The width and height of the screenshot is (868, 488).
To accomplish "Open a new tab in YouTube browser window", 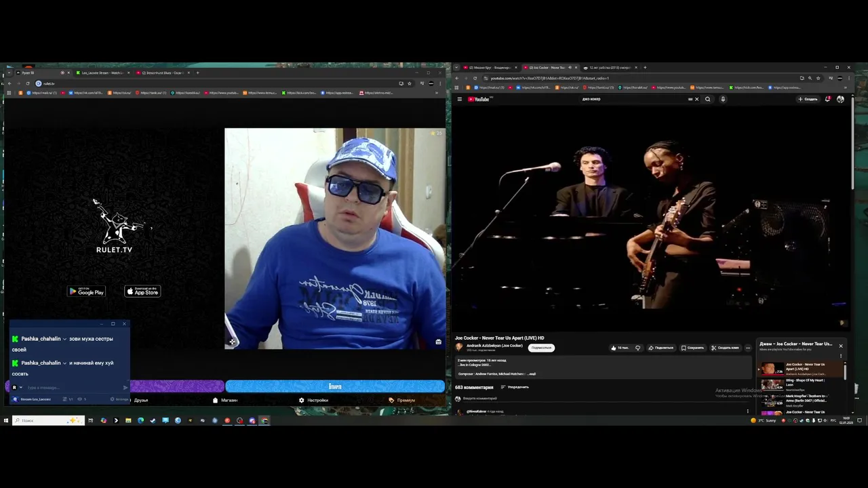I will pos(645,68).
